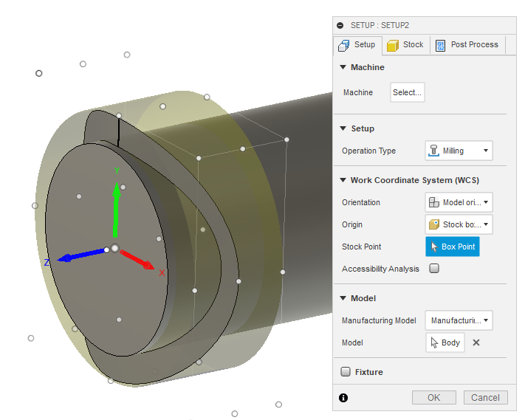Clear the Model Body selection with X
Image resolution: width=525 pixels, height=420 pixels.
tap(476, 342)
